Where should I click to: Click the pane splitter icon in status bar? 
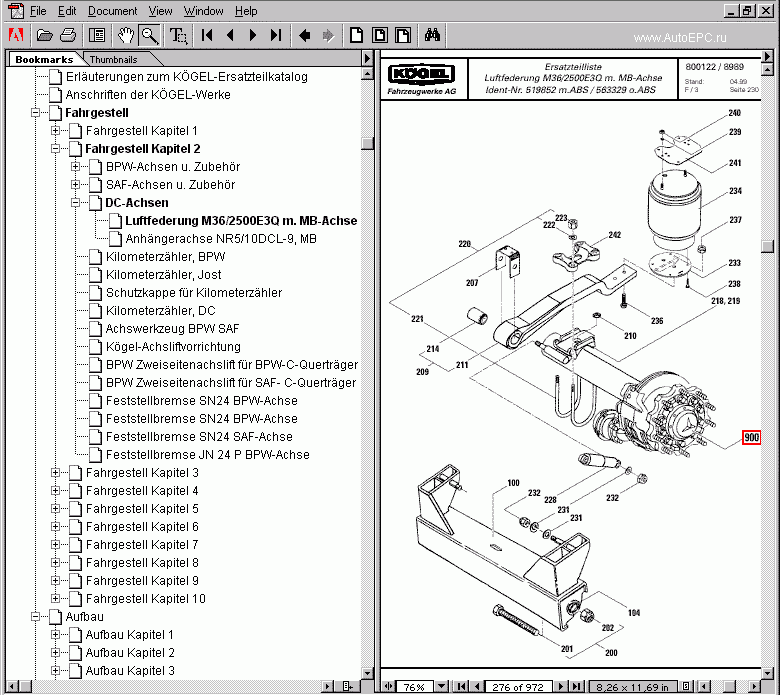(389, 687)
